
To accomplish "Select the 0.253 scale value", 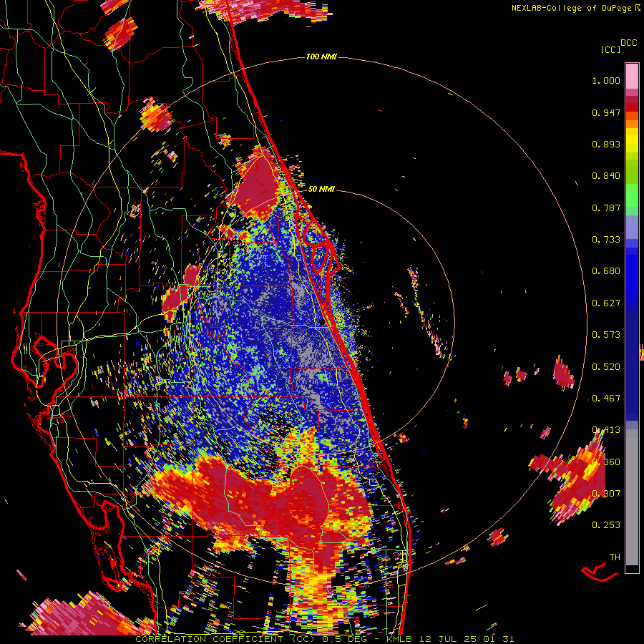I will pos(606,525).
